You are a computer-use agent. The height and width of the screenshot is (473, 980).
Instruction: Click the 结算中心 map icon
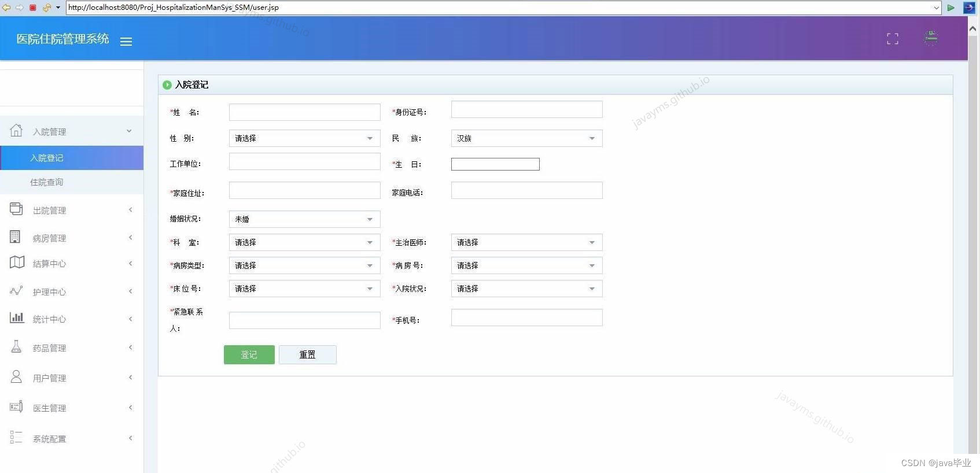tap(17, 263)
